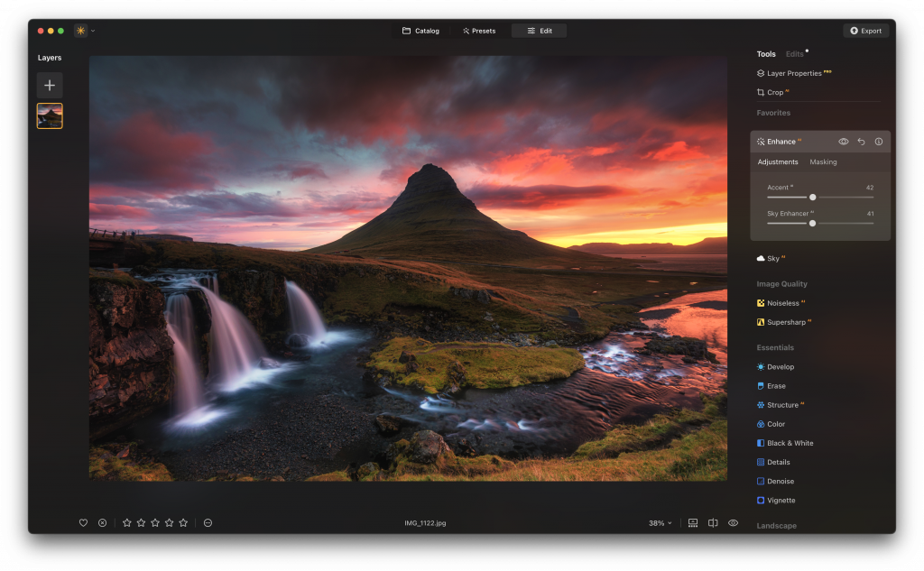This screenshot has height=571, width=924.
Task: Click the Luminar sun logo icon
Action: 80,31
